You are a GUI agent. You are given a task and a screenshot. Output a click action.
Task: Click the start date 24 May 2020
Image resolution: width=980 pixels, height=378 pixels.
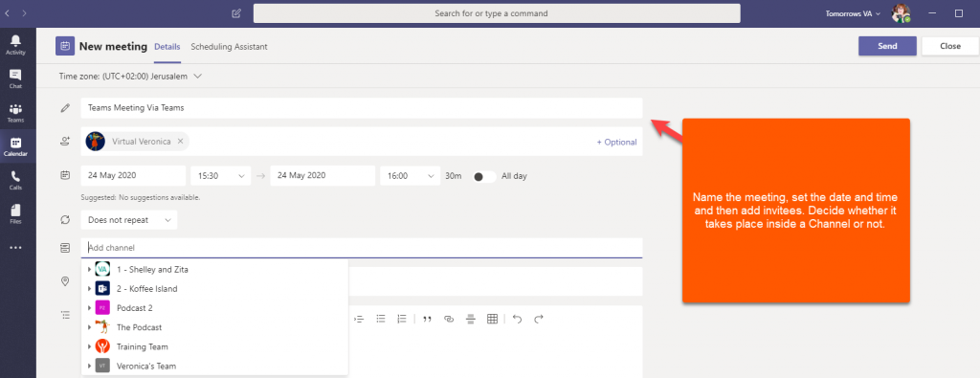pyautogui.click(x=133, y=176)
